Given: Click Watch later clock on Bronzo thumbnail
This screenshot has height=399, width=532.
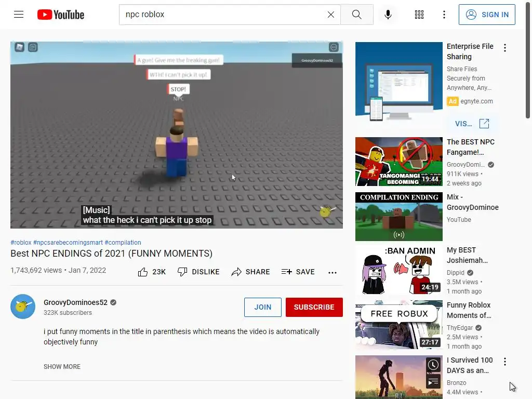Looking at the screenshot, I should [433, 365].
